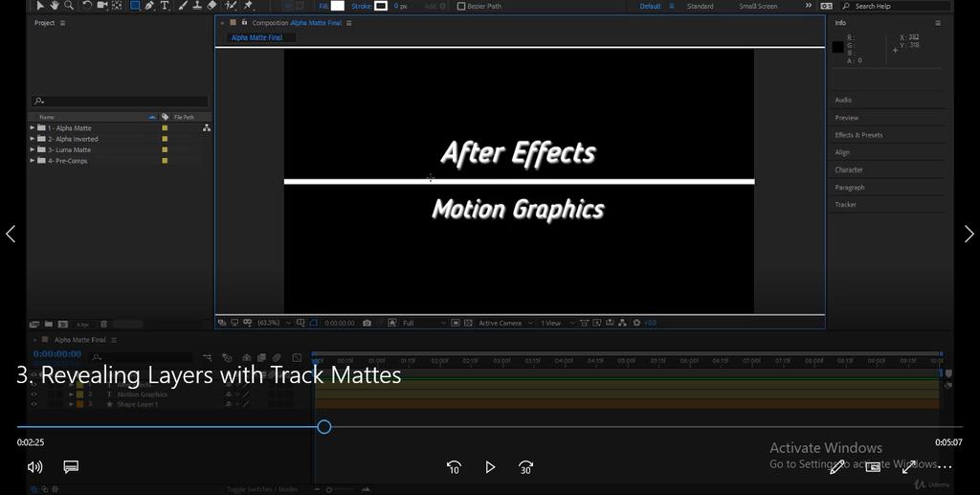
Task: Show more workspaces with double chevron
Action: pos(808,6)
